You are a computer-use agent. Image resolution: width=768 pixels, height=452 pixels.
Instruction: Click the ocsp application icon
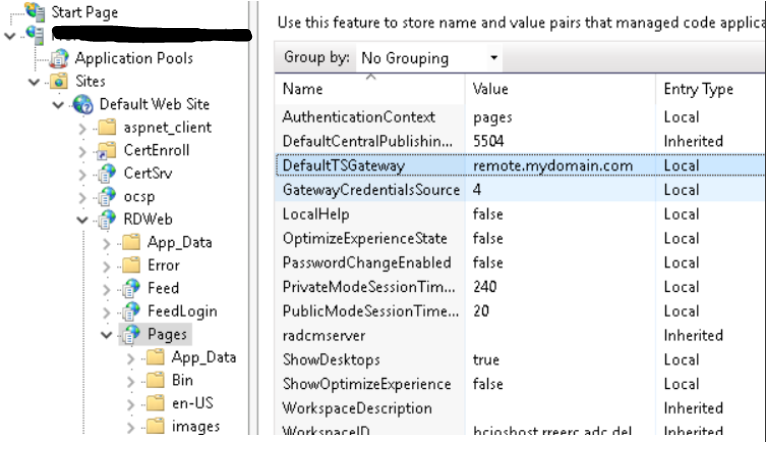click(x=107, y=196)
